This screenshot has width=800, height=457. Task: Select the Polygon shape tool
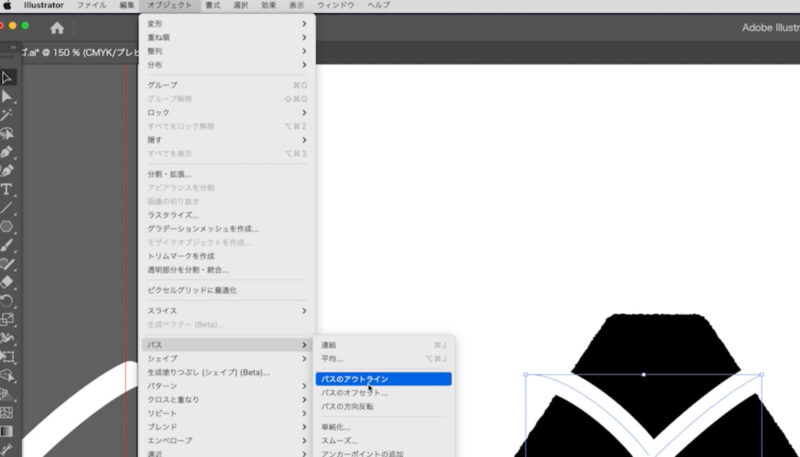(x=7, y=226)
